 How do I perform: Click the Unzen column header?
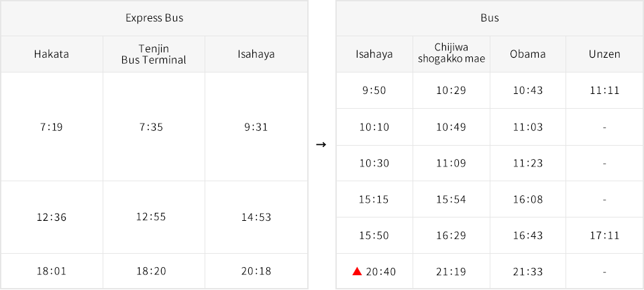pos(604,54)
